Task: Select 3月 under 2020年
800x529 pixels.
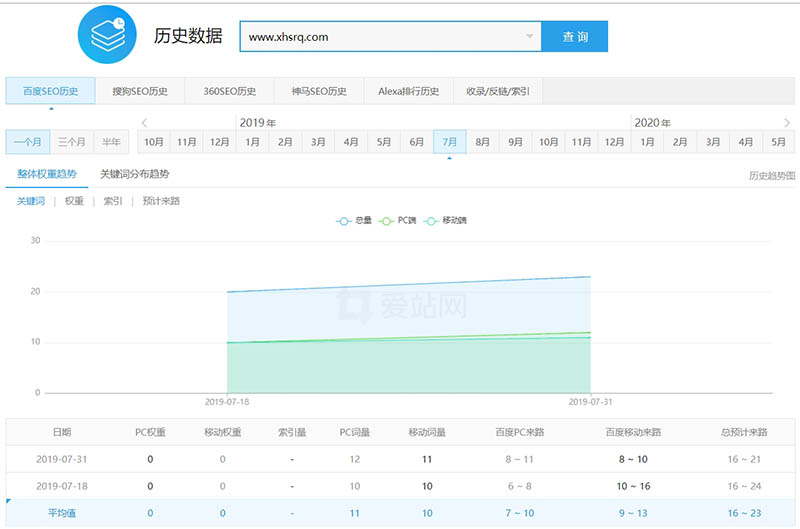Action: [713, 142]
